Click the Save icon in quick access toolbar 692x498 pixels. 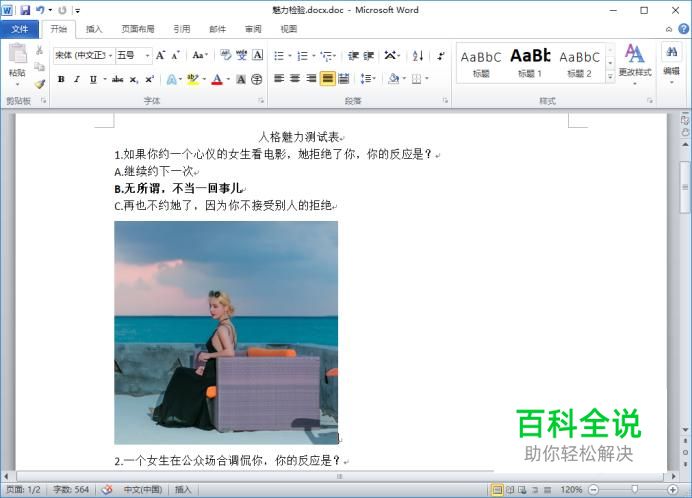click(x=25, y=10)
